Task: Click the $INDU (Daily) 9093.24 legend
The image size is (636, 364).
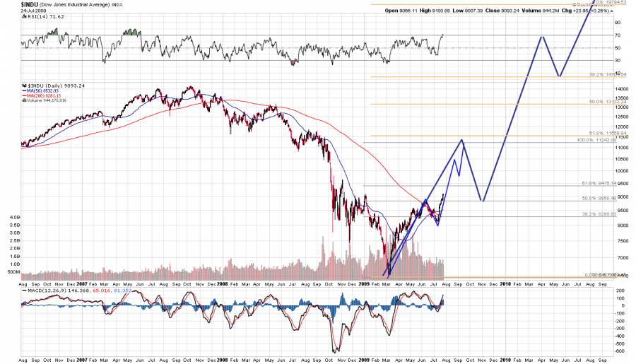Action: 56,86
